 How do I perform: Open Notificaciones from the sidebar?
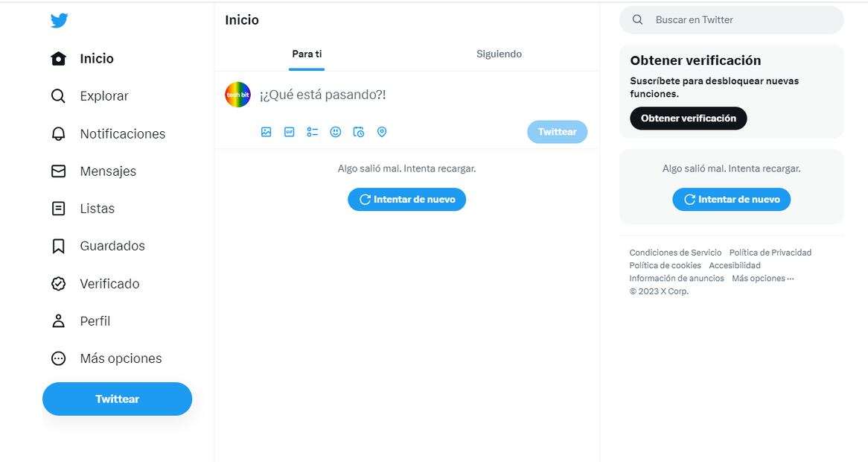pyautogui.click(x=122, y=134)
